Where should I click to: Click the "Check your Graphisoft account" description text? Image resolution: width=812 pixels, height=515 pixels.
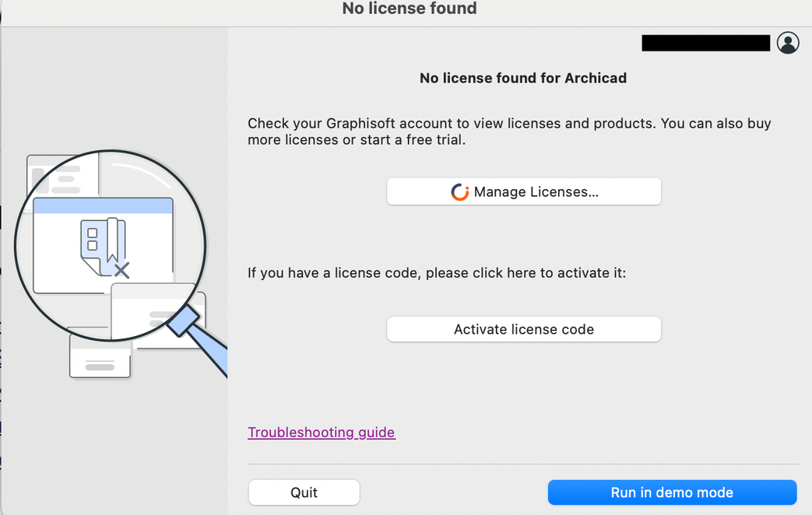tap(509, 132)
